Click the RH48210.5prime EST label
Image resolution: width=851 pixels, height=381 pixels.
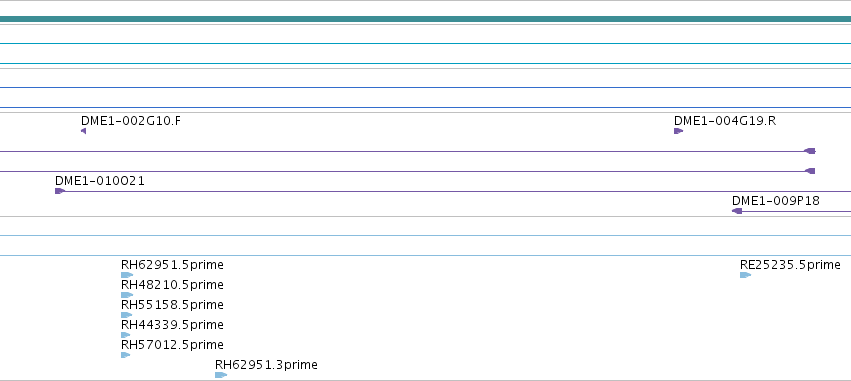[x=172, y=285]
